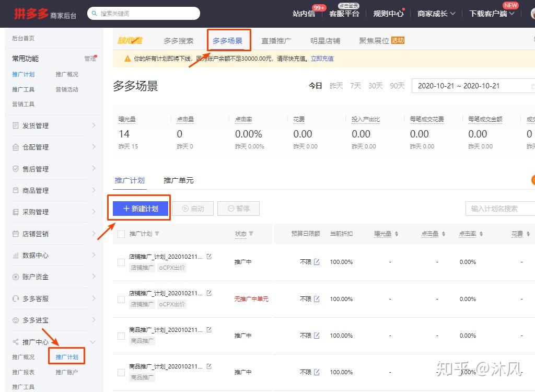Screen dimensions: 535x392
Task: Sort by the 点击量 column arrows
Action: [x=444, y=234]
